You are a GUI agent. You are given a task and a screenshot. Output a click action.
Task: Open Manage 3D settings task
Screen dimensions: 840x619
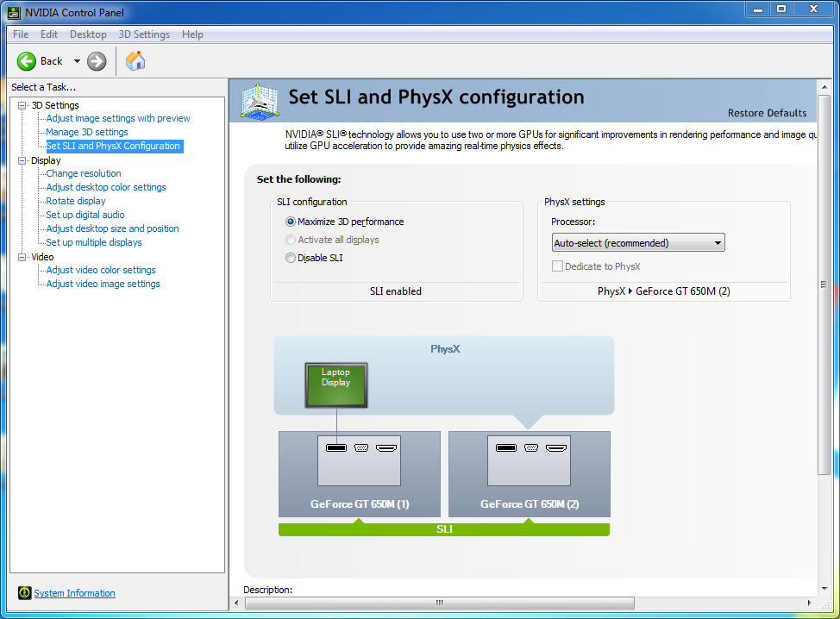click(x=87, y=132)
